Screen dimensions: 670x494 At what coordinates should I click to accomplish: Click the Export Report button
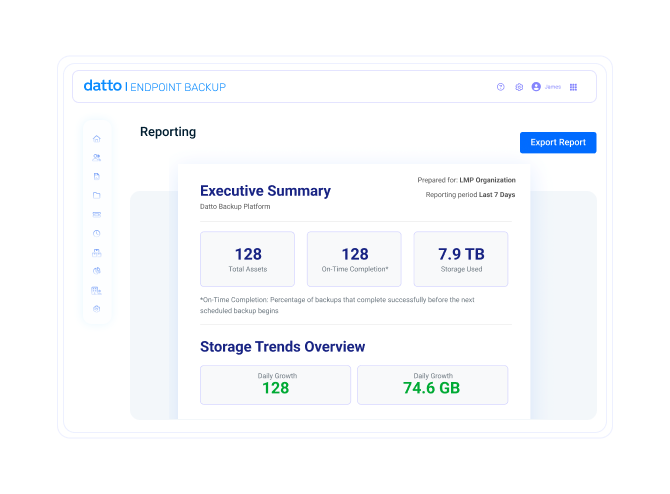[558, 143]
